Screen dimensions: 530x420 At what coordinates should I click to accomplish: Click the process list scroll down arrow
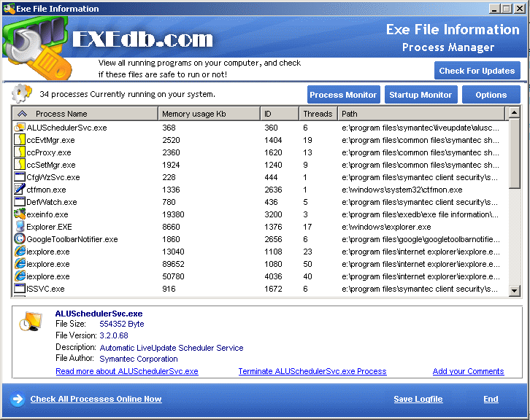514,290
